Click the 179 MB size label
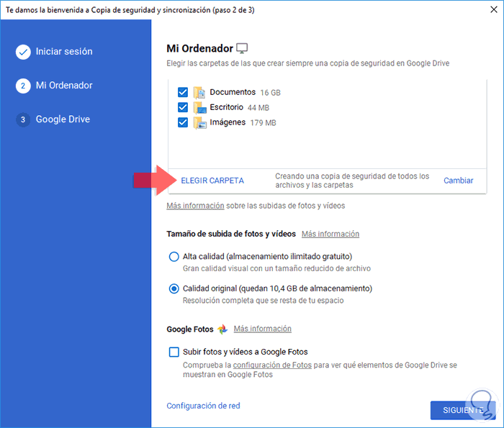 [264, 123]
